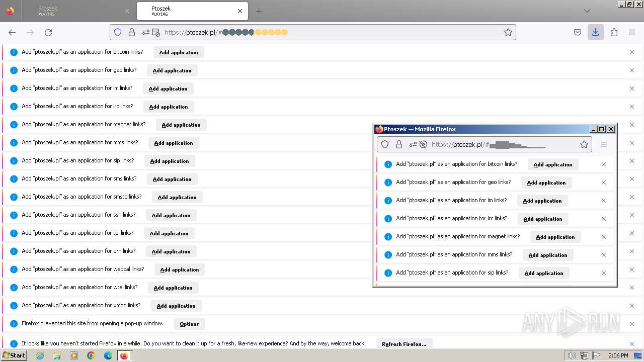Click padlock icon in popup Ptoszek window

click(x=399, y=144)
